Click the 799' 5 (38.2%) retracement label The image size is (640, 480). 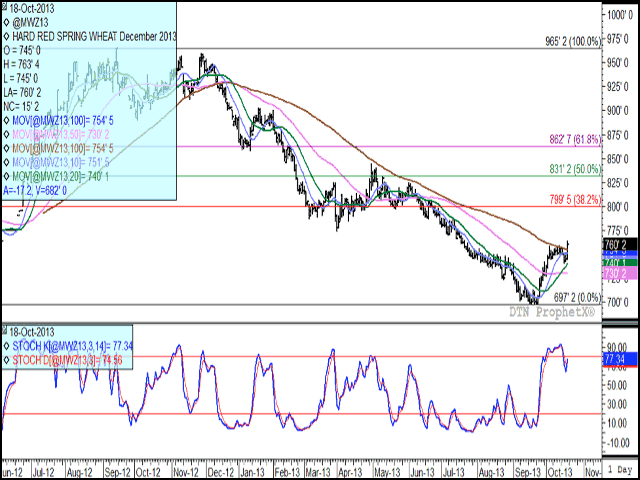pyautogui.click(x=575, y=200)
